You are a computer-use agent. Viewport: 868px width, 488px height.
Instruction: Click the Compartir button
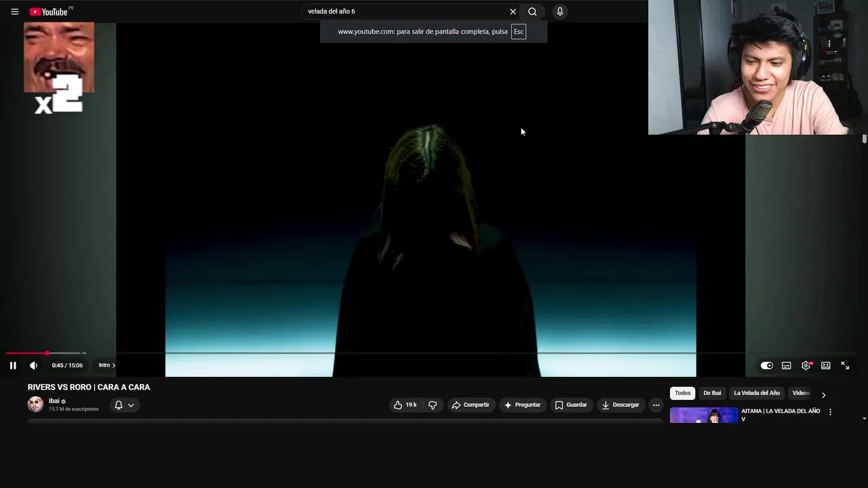471,405
